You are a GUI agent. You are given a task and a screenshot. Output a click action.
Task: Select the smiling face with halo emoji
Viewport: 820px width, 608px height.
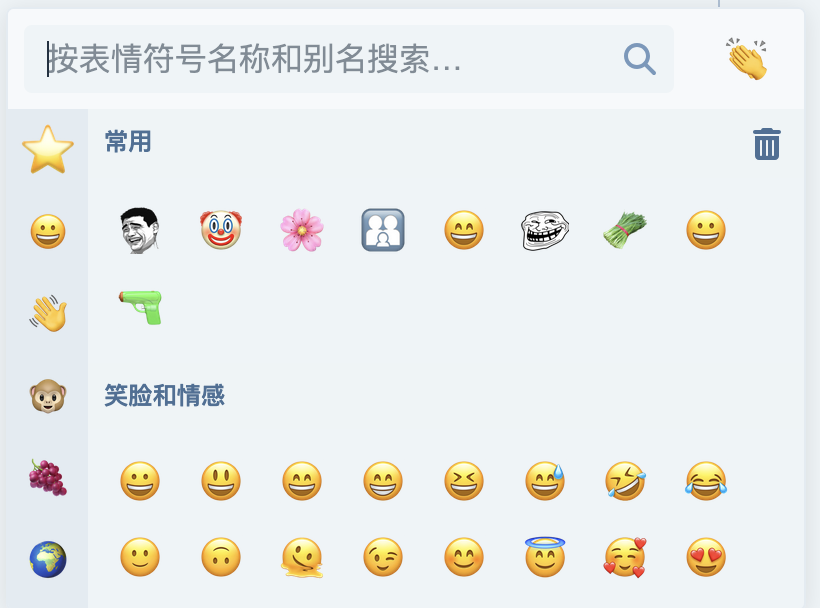544,557
